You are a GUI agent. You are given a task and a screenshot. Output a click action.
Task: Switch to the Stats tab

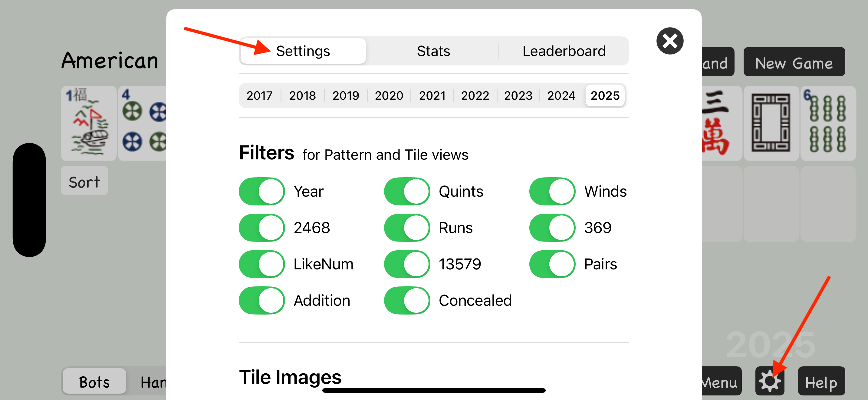pyautogui.click(x=433, y=51)
